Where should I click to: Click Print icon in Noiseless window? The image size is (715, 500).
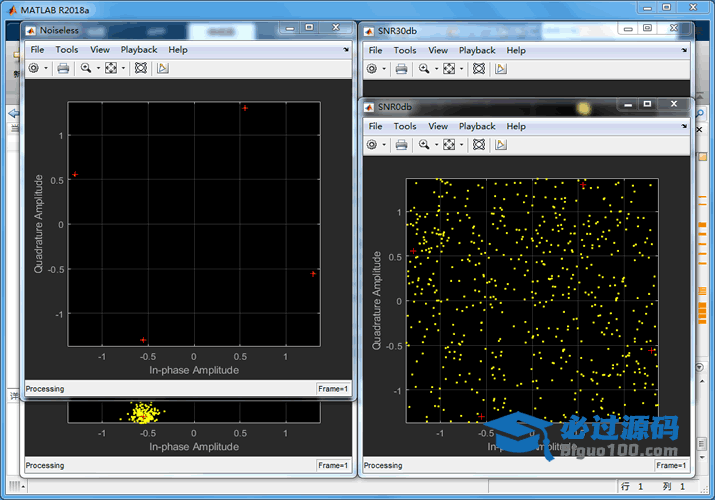63,68
